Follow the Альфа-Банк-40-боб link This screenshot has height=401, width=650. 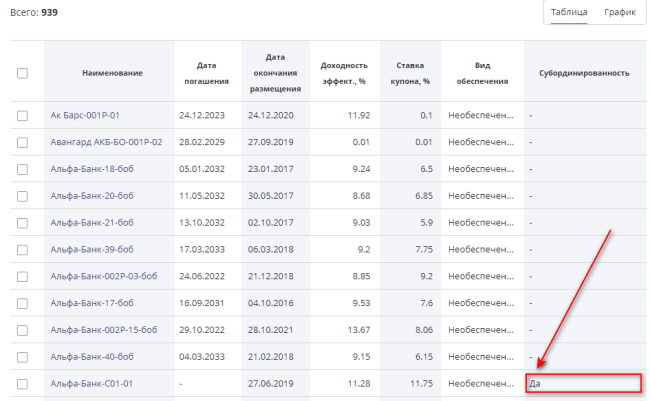click(92, 356)
